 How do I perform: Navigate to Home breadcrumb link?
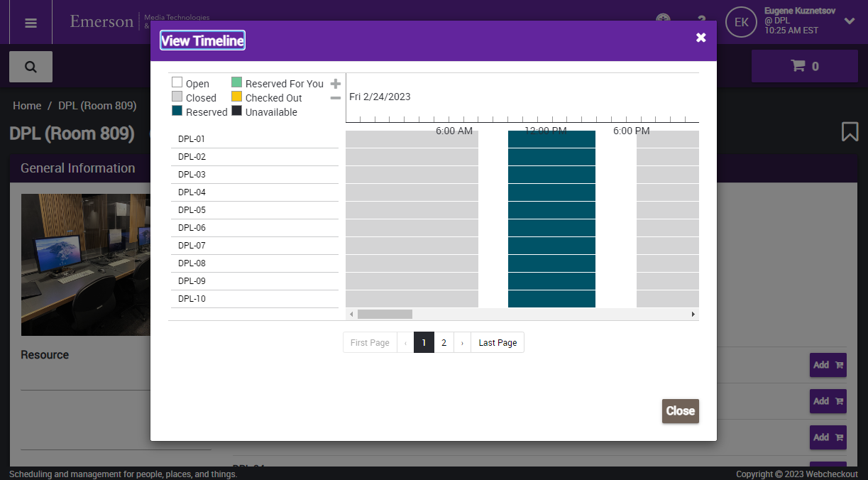[x=27, y=106]
